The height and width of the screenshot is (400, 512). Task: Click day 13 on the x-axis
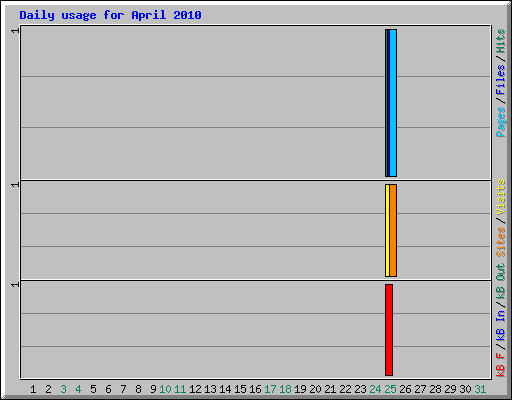(210, 389)
